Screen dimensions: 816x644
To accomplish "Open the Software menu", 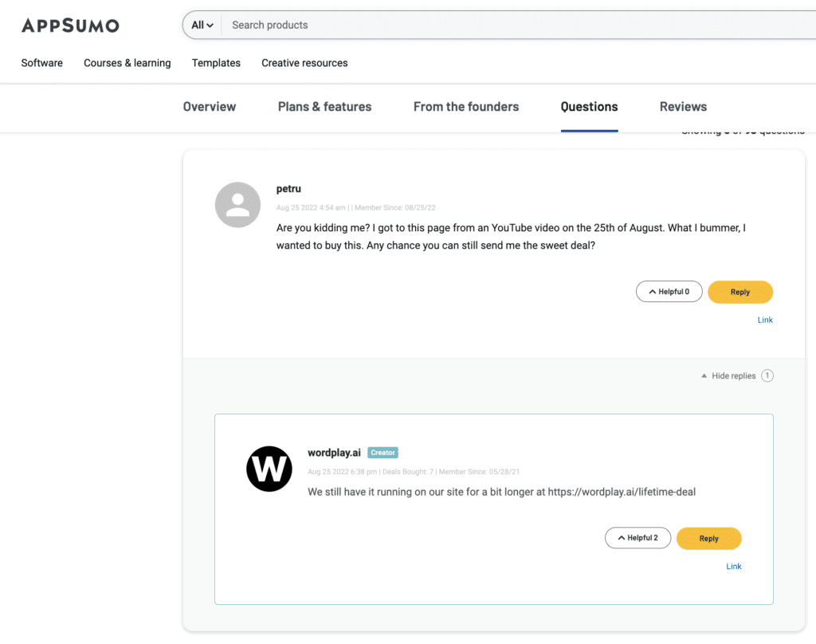I will (41, 63).
